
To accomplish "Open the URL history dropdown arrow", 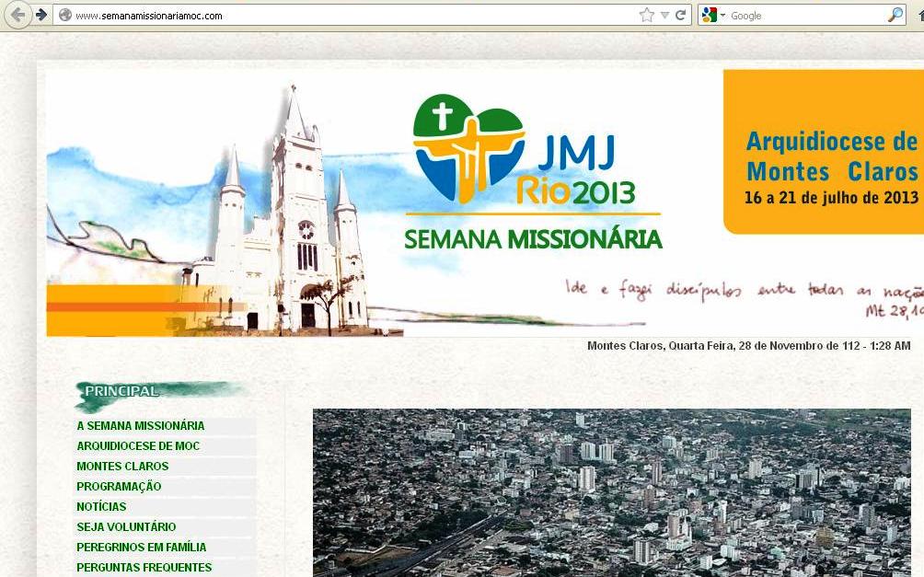I will tap(664, 16).
